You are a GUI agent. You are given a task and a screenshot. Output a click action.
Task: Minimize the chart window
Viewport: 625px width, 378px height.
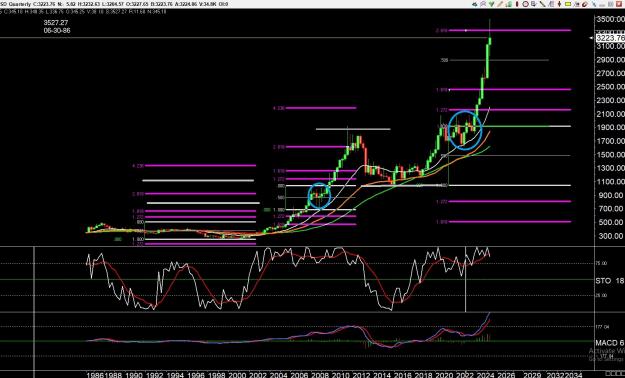[602, 4]
